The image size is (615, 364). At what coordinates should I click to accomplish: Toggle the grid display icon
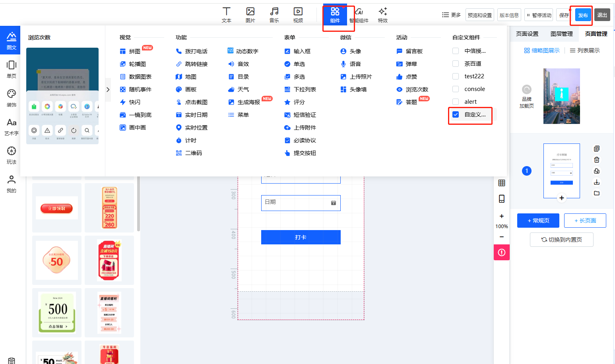502,183
